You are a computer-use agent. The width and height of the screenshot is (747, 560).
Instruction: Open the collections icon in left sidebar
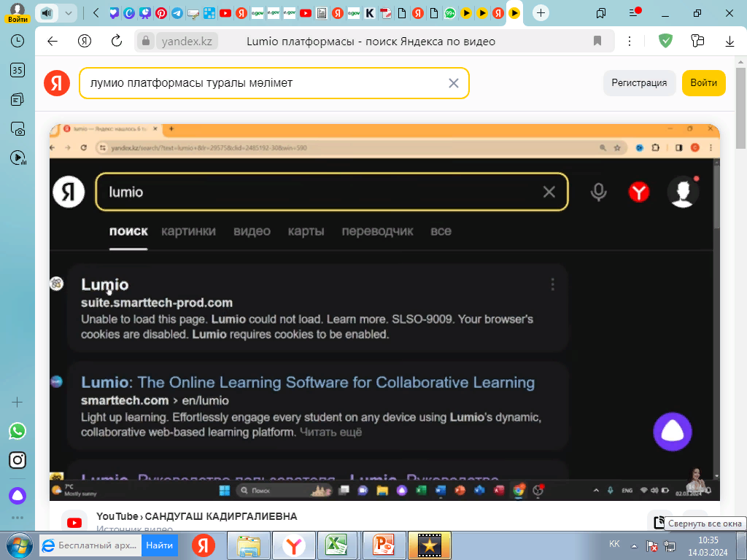(18, 99)
